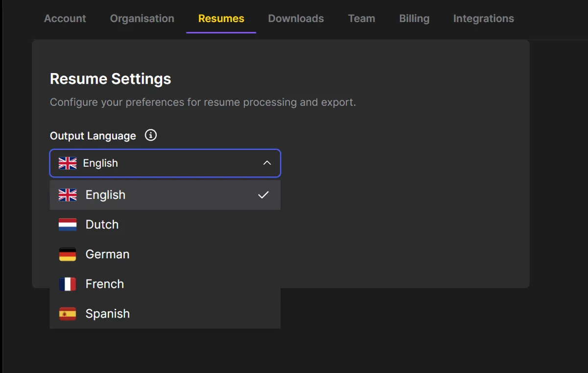588x373 pixels.
Task: Click the German flag icon
Action: [68, 254]
